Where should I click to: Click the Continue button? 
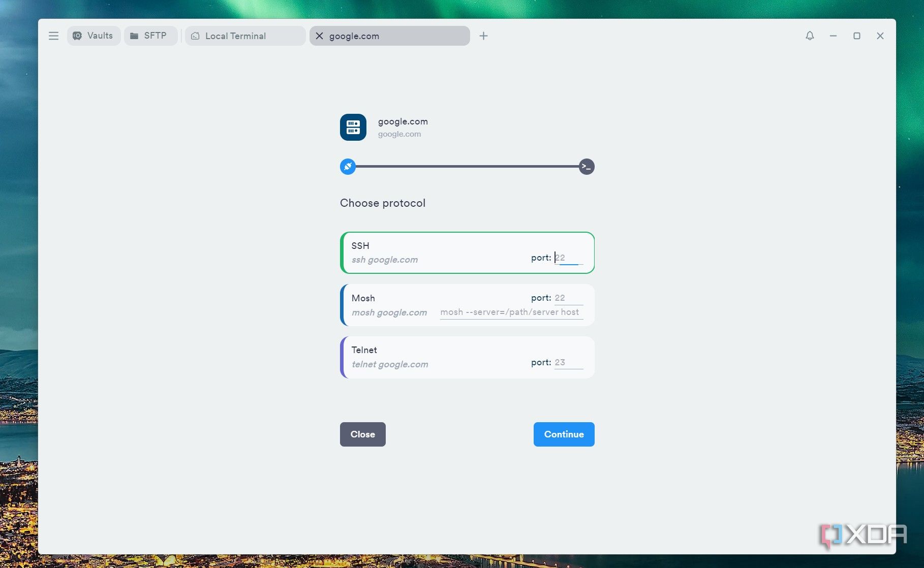[564, 434]
